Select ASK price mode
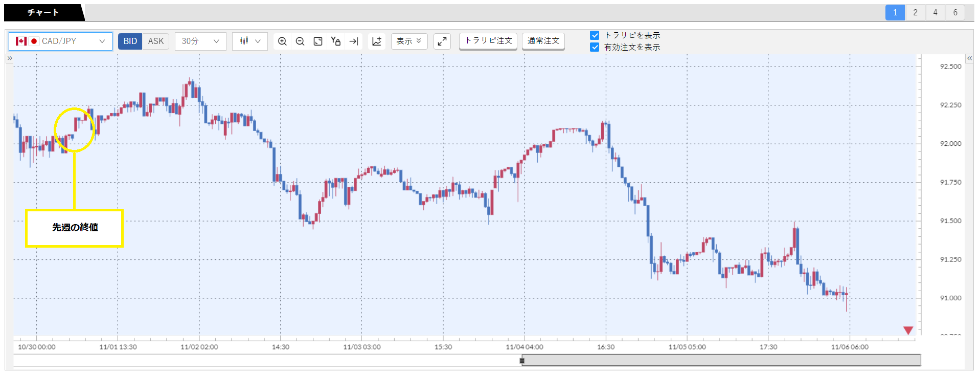The width and height of the screenshot is (980, 373). tap(156, 41)
